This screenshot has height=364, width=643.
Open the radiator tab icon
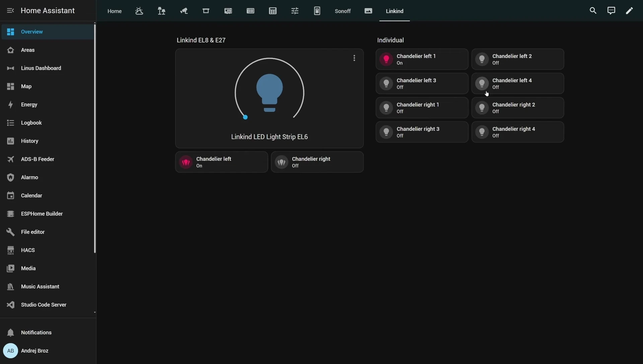251,11
